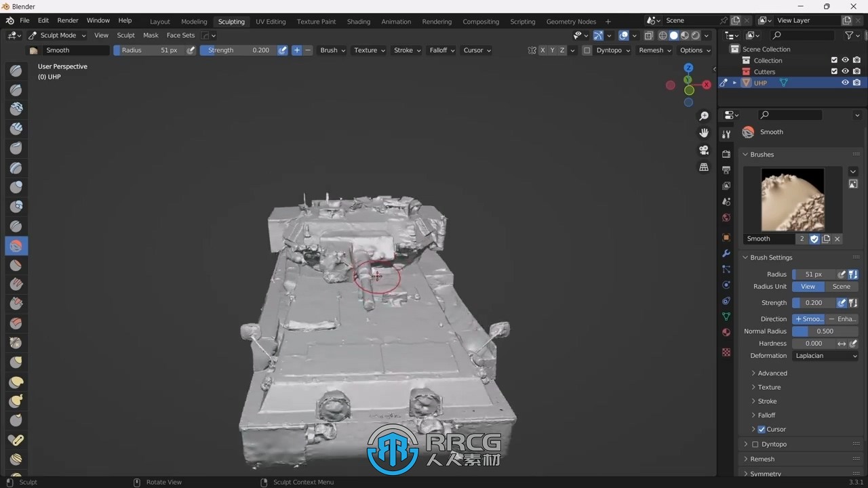The height and width of the screenshot is (488, 868).
Task: Select the Draw Sharp brush
Action: coord(16,90)
